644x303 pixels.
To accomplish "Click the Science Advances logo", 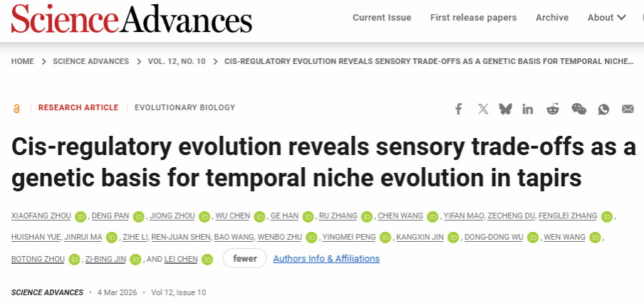I will pos(132,19).
